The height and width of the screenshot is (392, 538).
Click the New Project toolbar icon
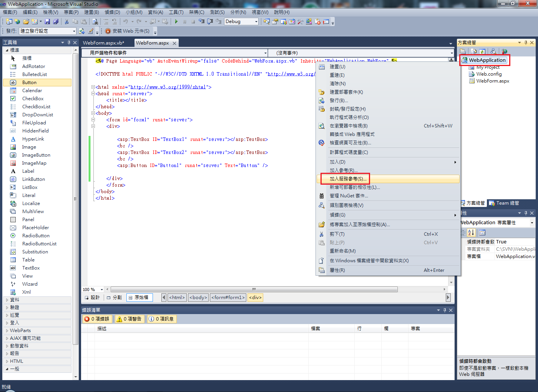tap(9, 22)
